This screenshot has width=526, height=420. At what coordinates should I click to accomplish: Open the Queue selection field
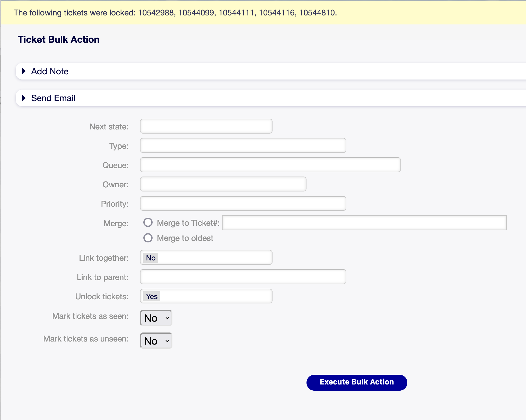pyautogui.click(x=270, y=165)
